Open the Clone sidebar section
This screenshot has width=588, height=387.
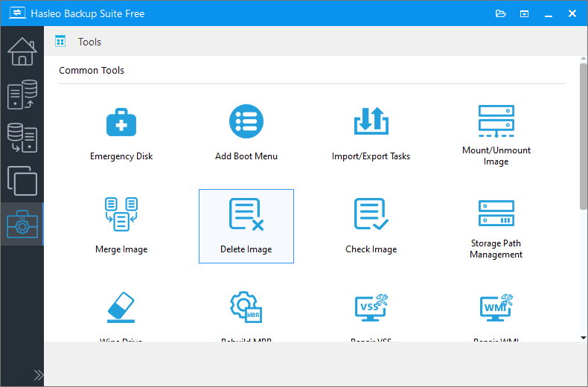point(22,181)
